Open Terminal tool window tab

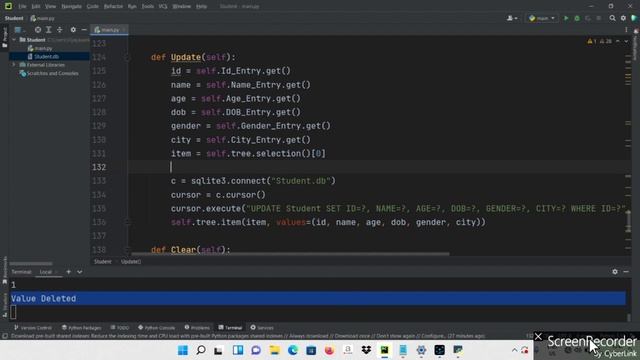click(230, 328)
